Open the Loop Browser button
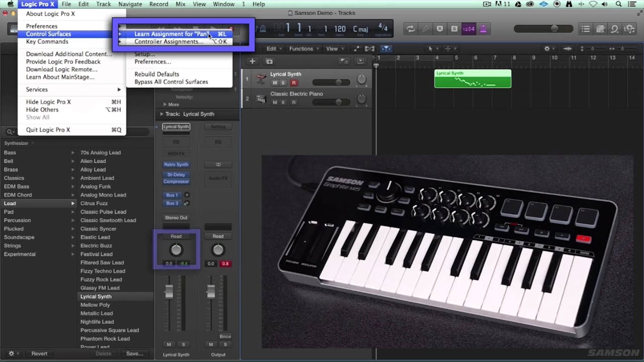 click(x=615, y=29)
